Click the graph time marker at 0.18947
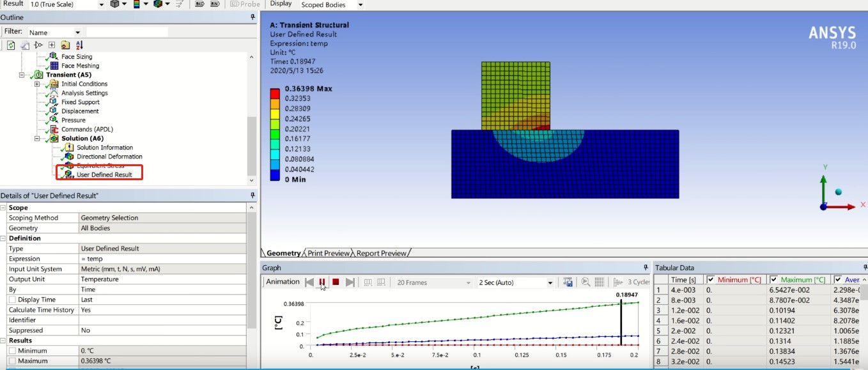The height and width of the screenshot is (370, 868). (x=621, y=323)
